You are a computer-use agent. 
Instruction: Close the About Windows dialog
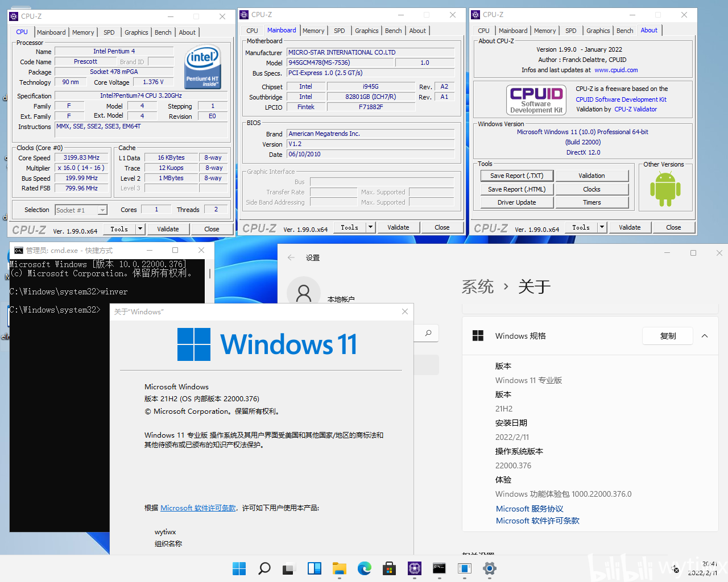(x=405, y=311)
